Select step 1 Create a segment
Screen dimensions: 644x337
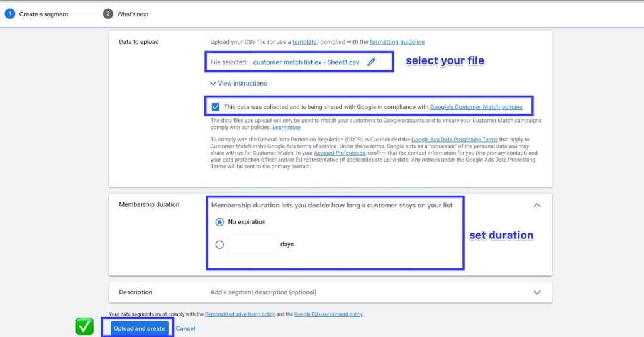(36, 14)
